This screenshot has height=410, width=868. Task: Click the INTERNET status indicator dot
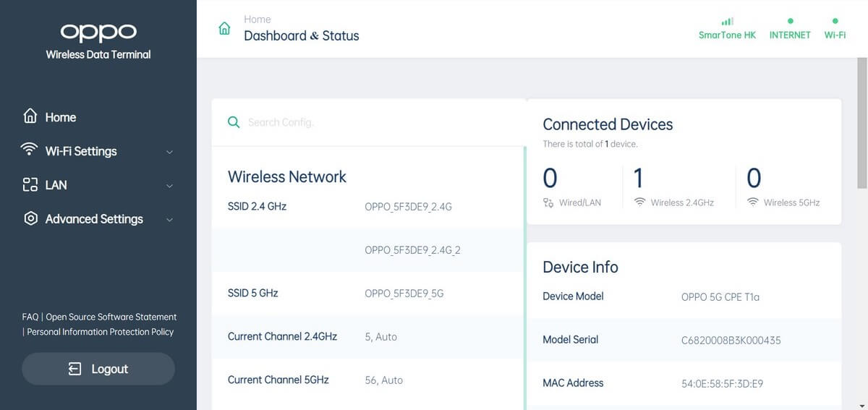point(790,22)
